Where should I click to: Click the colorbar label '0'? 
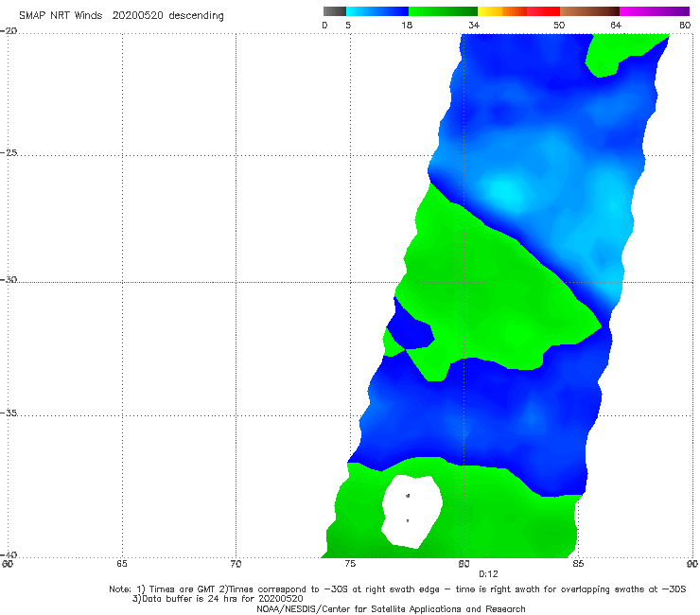pyautogui.click(x=324, y=25)
